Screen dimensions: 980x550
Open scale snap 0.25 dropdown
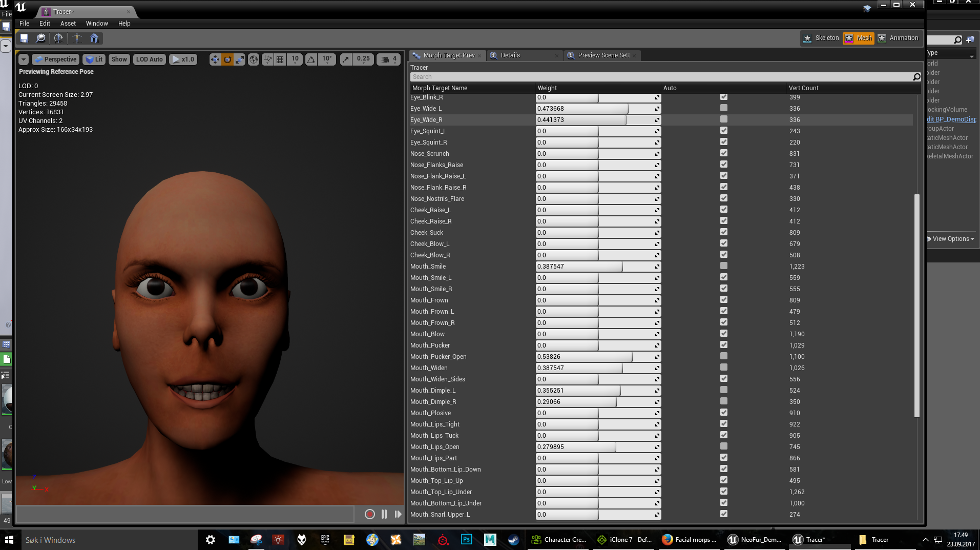(363, 59)
